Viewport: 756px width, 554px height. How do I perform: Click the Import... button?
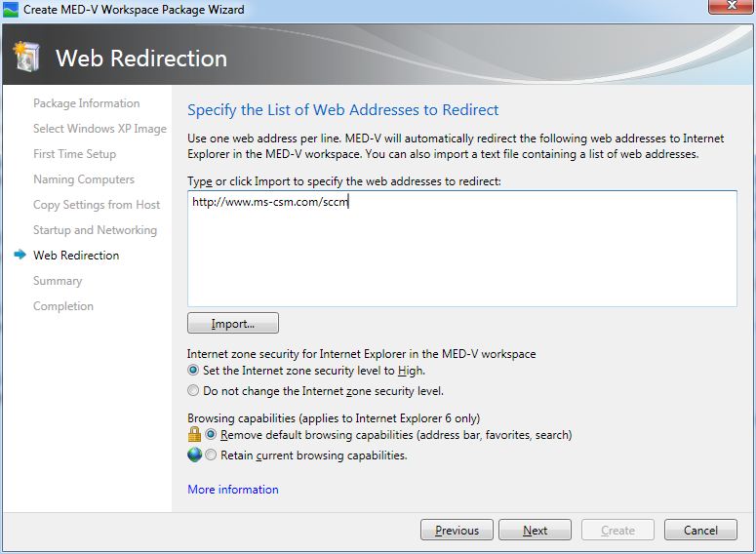(233, 324)
